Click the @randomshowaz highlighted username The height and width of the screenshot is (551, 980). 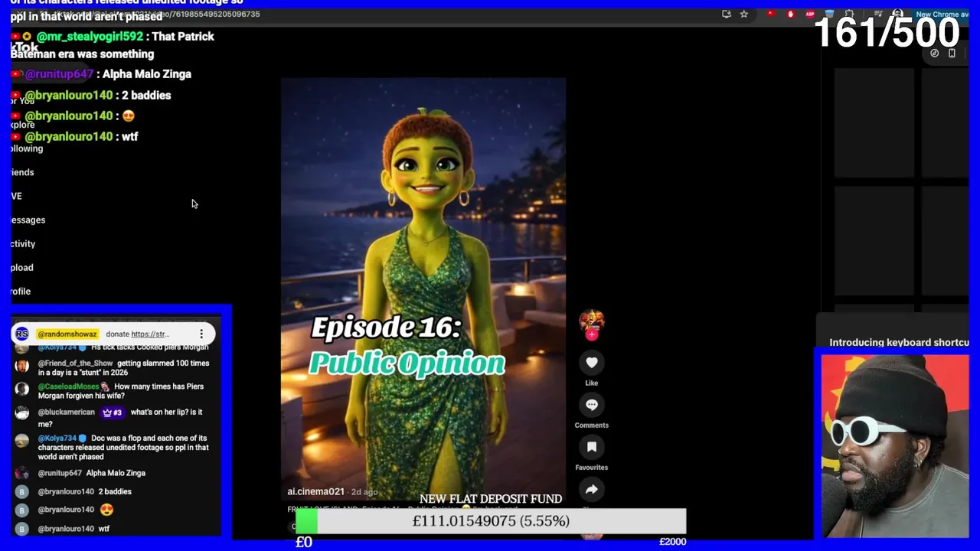67,334
